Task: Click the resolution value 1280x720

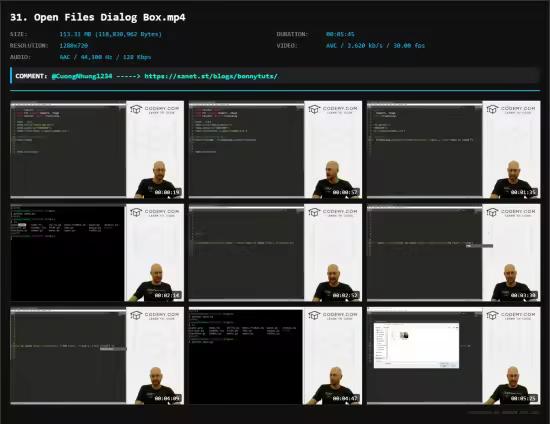Action: coord(74,46)
